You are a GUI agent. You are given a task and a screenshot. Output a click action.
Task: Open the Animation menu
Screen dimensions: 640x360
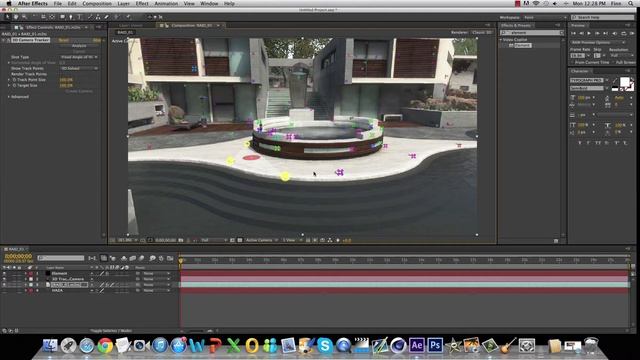click(x=166, y=3)
